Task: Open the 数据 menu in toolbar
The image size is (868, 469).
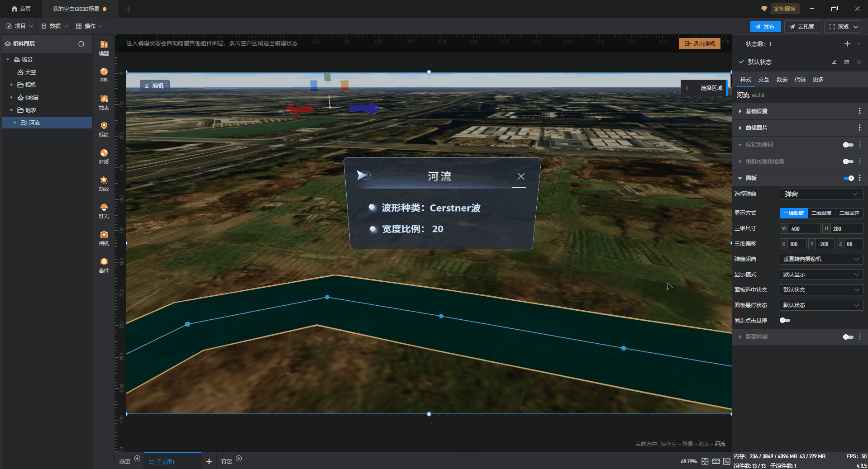Action: (54, 26)
